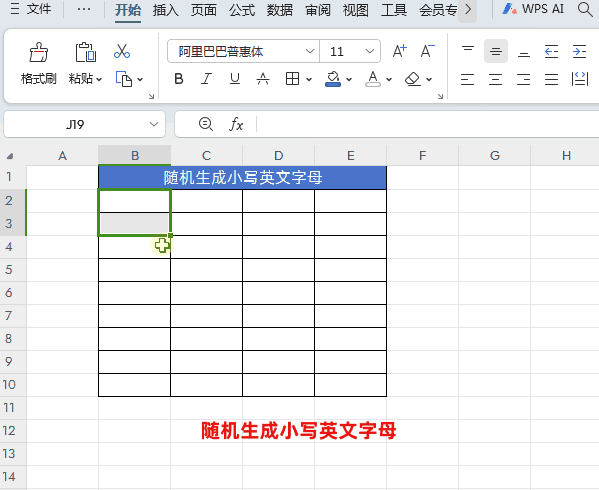The width and height of the screenshot is (599, 490).
Task: Switch to the 公式 ribbon tab
Action: (242, 10)
